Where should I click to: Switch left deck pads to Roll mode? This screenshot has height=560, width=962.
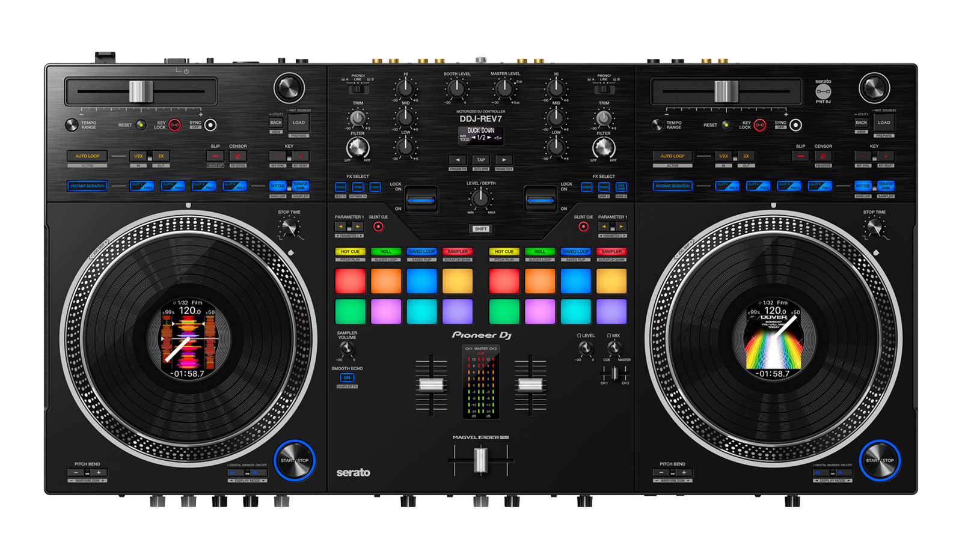(x=385, y=252)
